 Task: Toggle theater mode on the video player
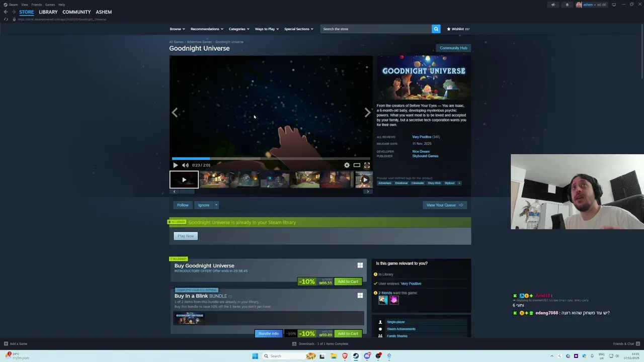pos(357,165)
